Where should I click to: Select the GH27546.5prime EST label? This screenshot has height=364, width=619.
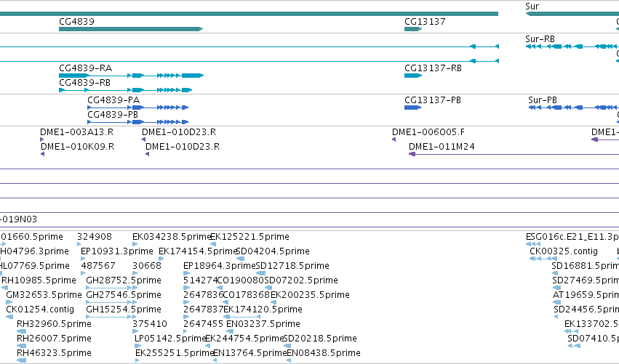[x=124, y=295]
